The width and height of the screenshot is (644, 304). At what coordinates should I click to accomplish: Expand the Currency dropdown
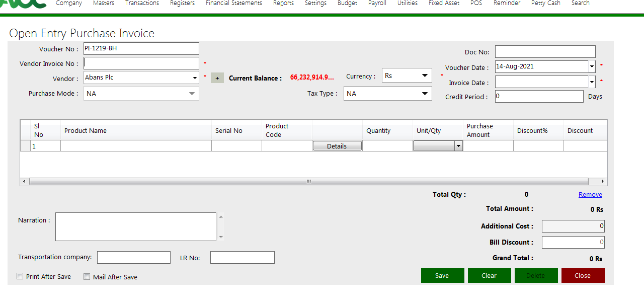point(425,75)
